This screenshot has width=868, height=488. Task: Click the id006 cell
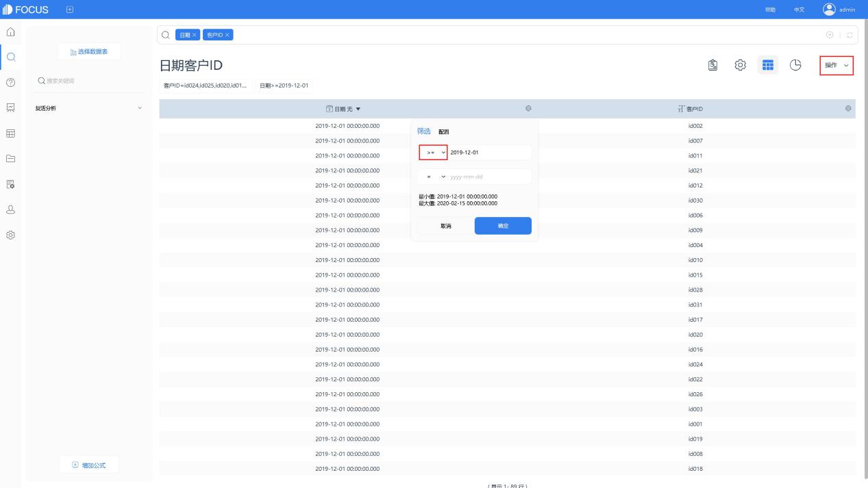(x=695, y=216)
